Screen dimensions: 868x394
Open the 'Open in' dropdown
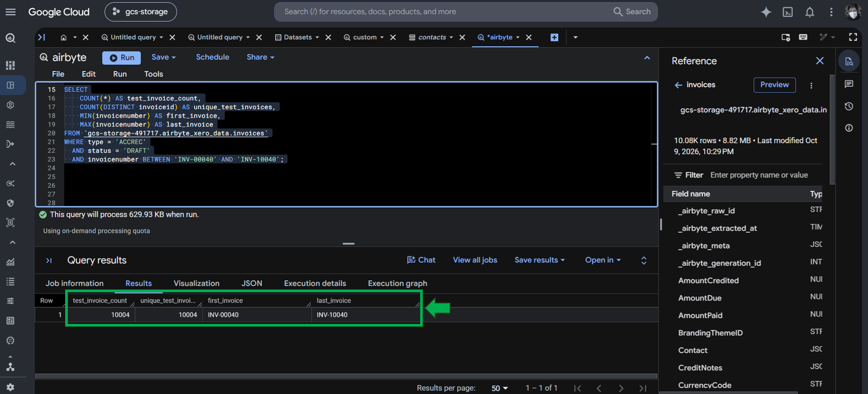tap(603, 260)
